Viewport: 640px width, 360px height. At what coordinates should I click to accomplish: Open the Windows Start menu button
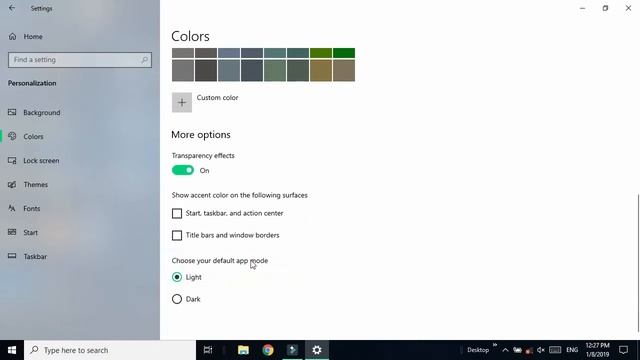12,350
